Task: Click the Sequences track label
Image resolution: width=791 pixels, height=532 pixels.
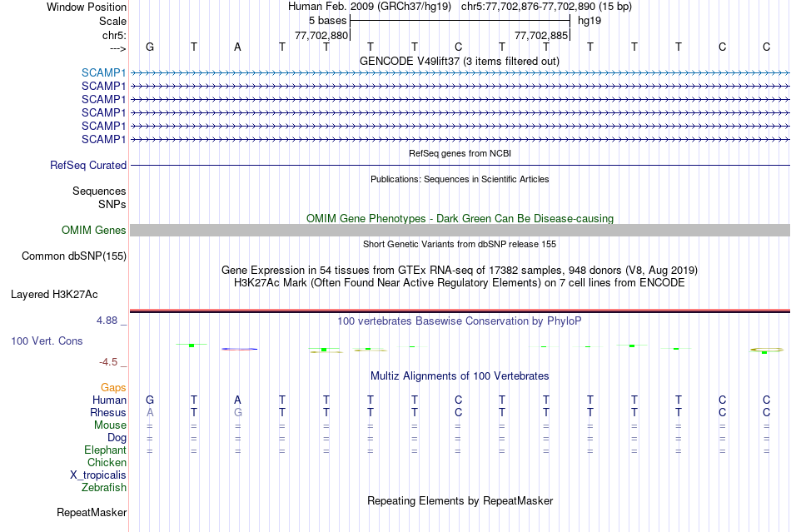Action: (x=99, y=191)
